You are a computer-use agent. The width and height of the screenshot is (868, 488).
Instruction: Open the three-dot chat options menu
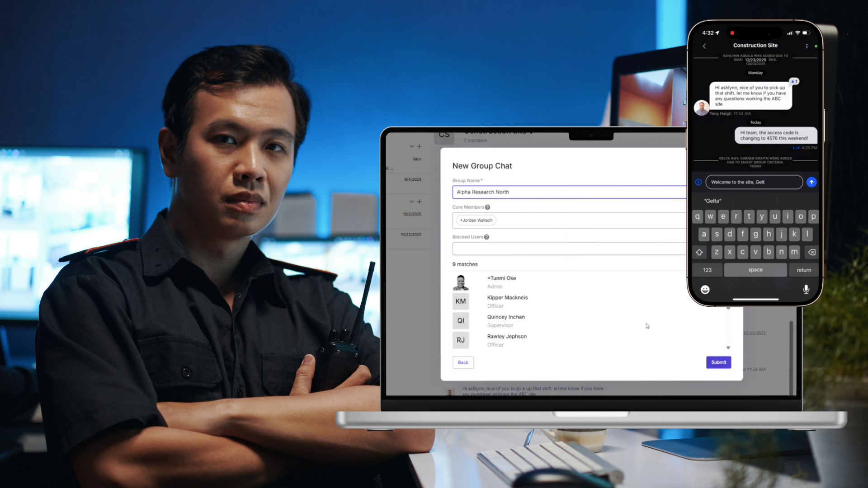(807, 46)
